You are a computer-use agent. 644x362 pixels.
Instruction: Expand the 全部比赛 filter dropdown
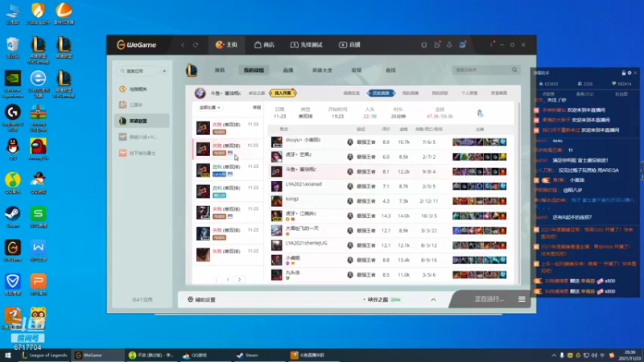coord(210,108)
